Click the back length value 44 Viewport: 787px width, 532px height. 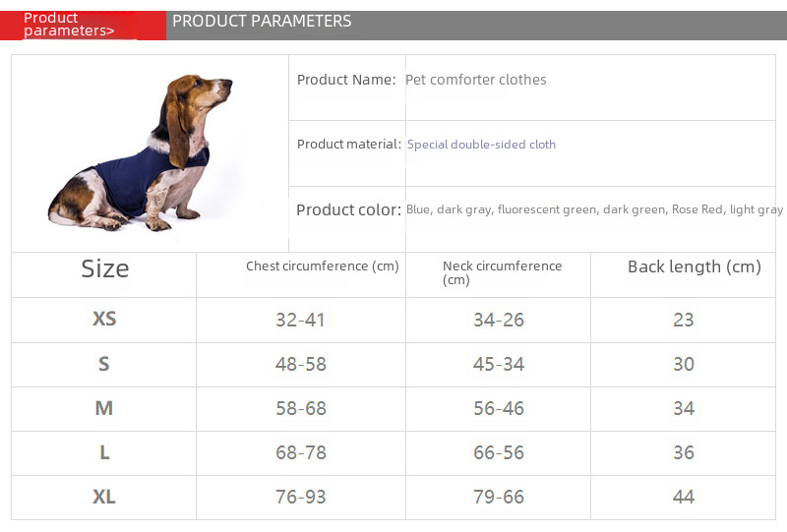[684, 497]
